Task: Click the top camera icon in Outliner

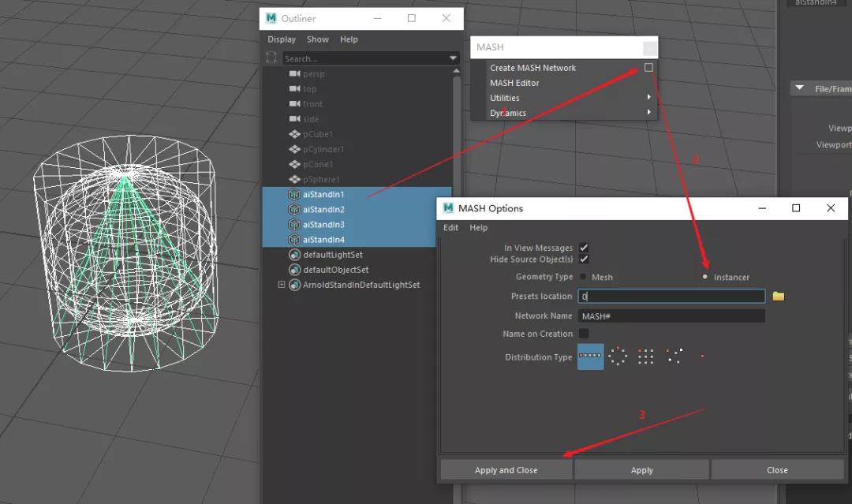Action: (x=294, y=88)
